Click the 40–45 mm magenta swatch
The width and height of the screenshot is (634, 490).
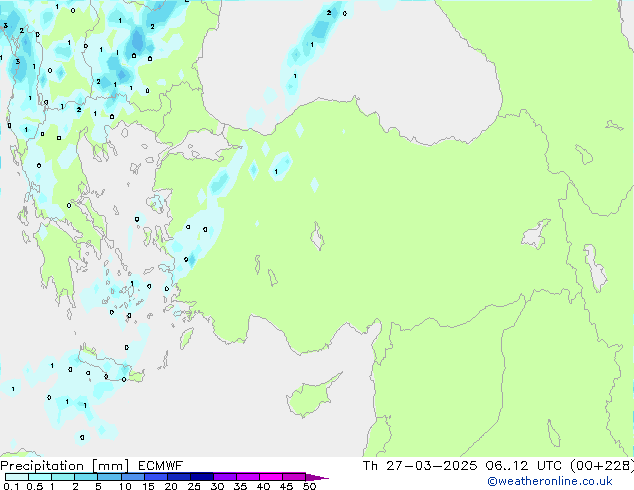click(271, 477)
